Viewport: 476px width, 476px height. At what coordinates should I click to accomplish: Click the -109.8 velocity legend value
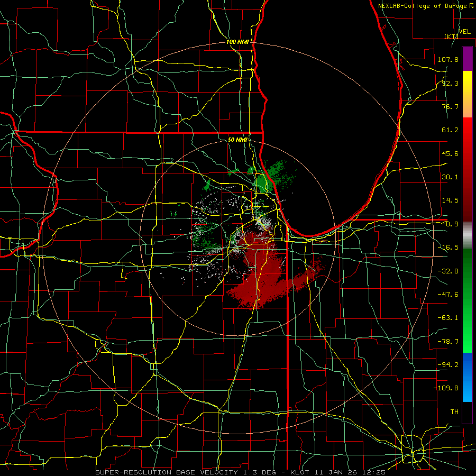(x=446, y=388)
